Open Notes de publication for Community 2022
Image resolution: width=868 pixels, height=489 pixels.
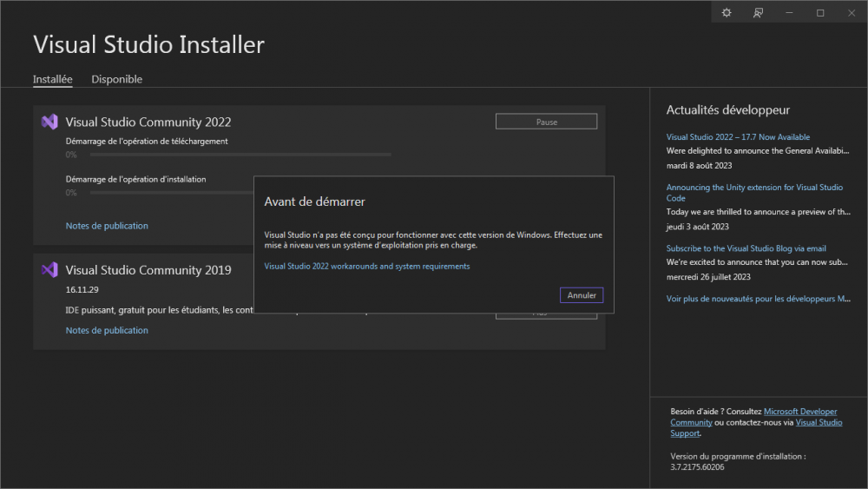click(107, 226)
